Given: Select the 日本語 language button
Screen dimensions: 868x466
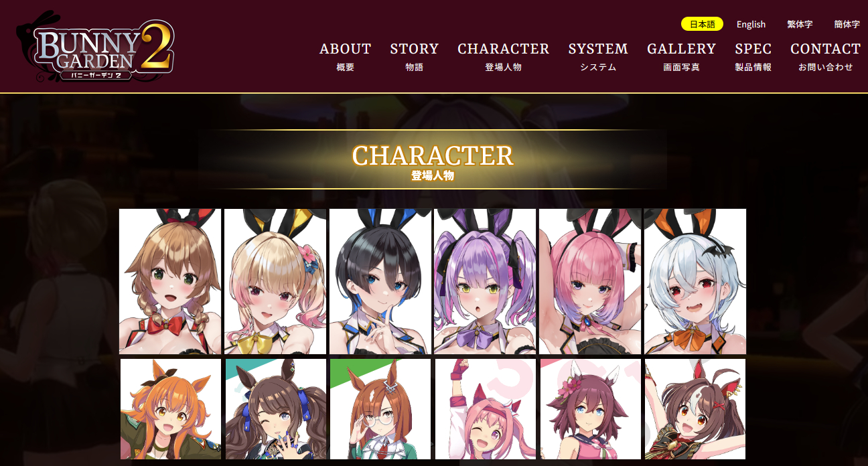Looking at the screenshot, I should pos(702,24).
